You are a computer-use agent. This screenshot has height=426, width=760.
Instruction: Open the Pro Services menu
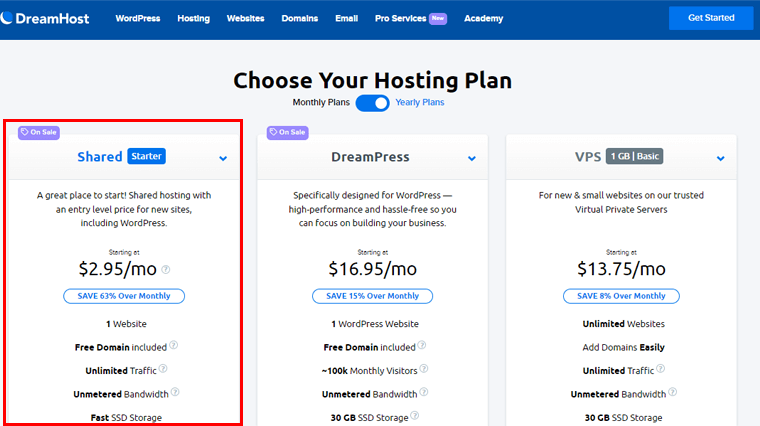pyautogui.click(x=400, y=18)
